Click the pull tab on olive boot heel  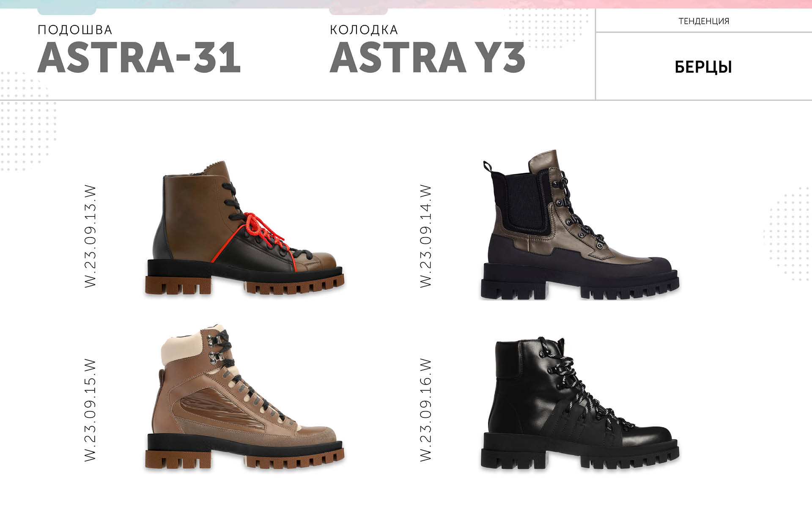click(x=488, y=166)
